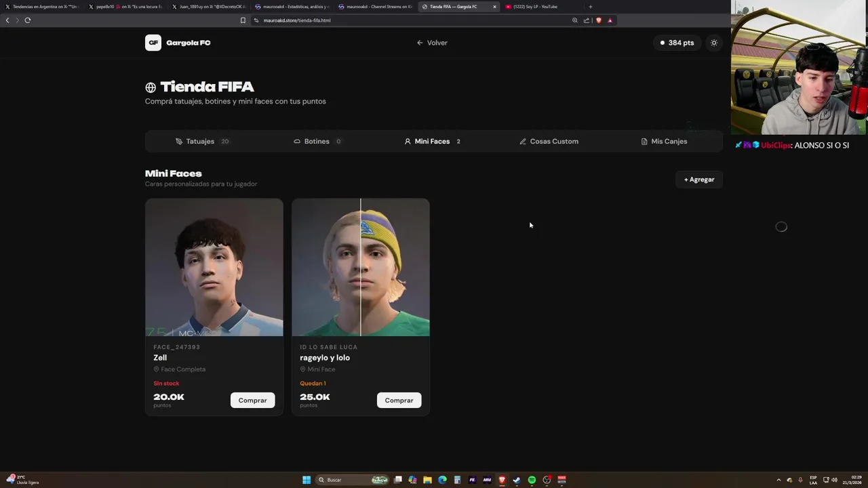Click the Brave Rewards triangle icon
The width and height of the screenshot is (868, 488).
(610, 20)
